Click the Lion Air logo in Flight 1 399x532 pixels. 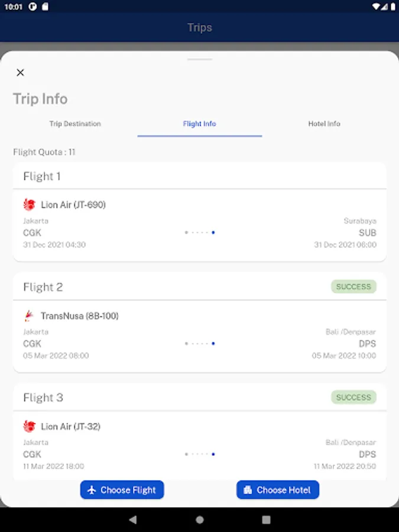pyautogui.click(x=30, y=205)
